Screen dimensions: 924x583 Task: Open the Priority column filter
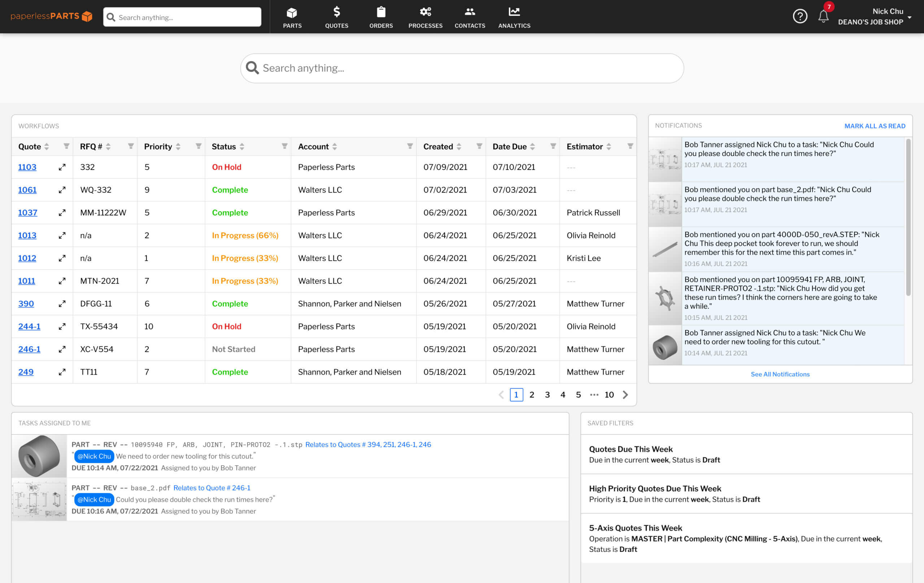pos(199,146)
